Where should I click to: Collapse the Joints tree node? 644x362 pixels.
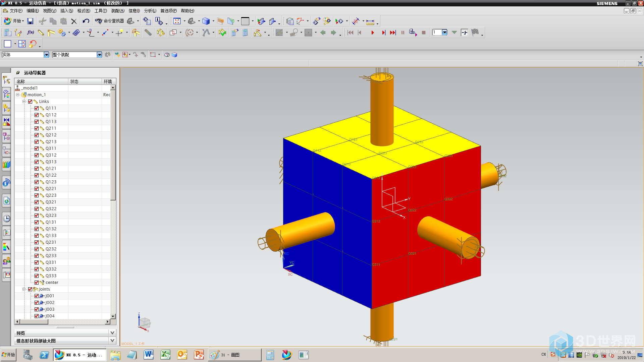click(24, 289)
